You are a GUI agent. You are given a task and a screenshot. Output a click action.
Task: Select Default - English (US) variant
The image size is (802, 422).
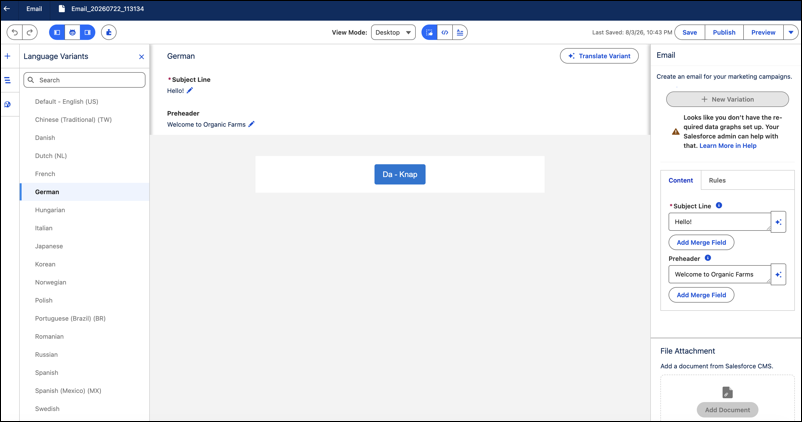point(84,101)
